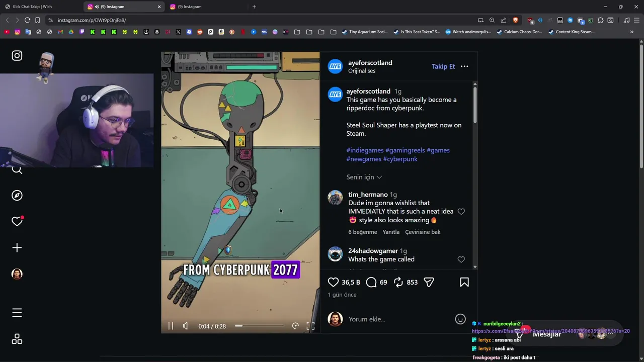Image resolution: width=644 pixels, height=362 pixels.
Task: Bookmark this page in toolbar
Action: click(x=37, y=20)
